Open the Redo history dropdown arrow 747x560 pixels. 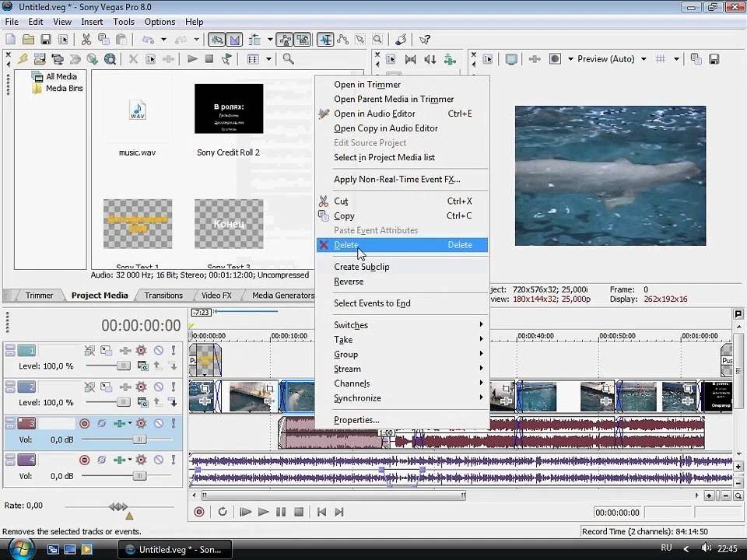[x=196, y=40]
